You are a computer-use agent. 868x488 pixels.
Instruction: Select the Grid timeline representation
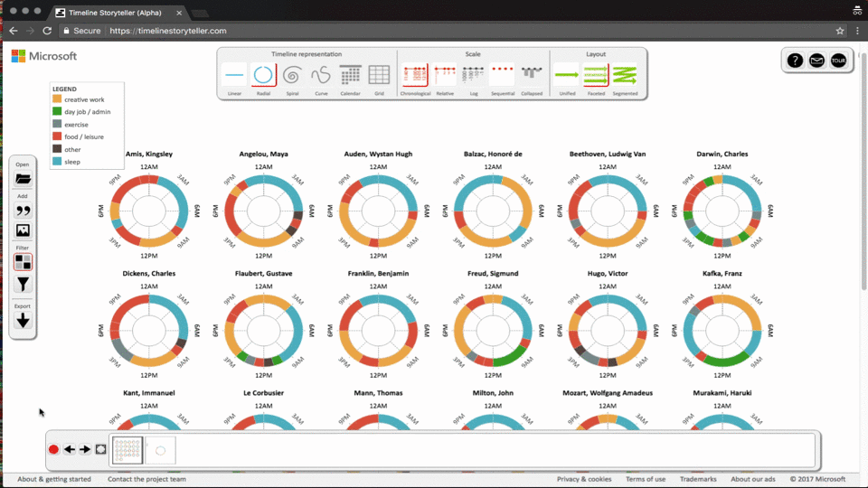380,76
